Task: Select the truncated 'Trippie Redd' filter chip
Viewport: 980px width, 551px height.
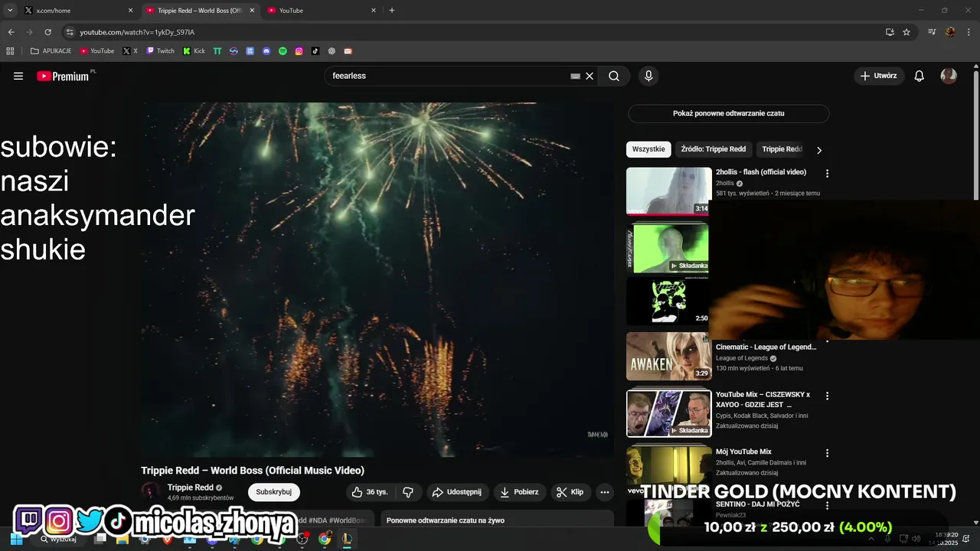Action: pos(781,149)
